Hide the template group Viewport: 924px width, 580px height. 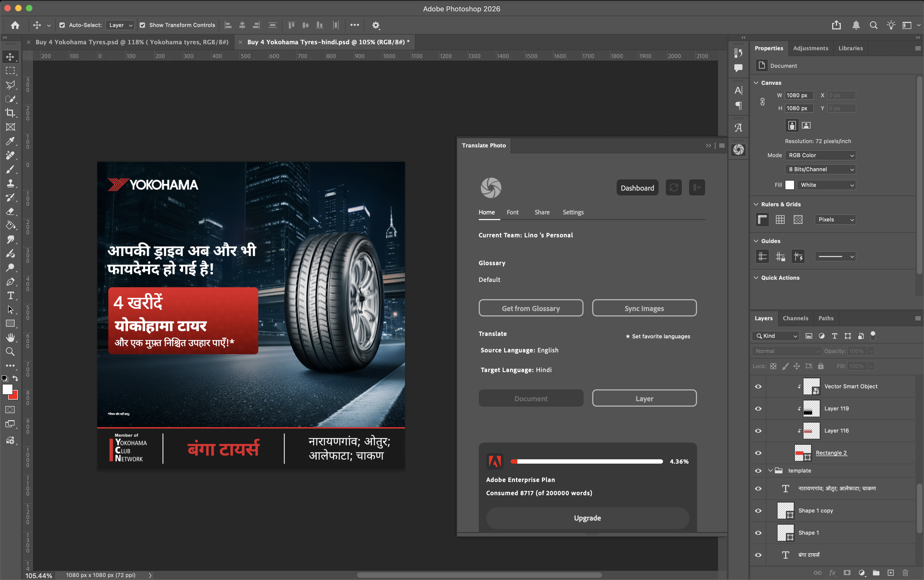point(758,471)
